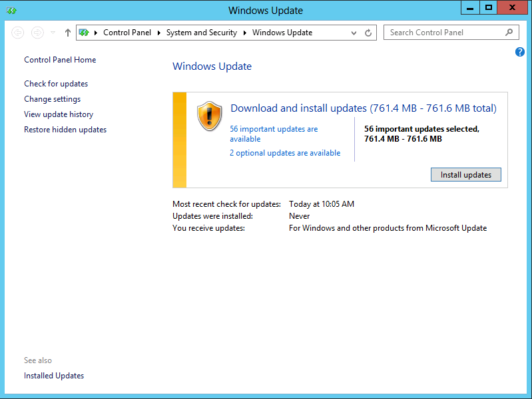The width and height of the screenshot is (532, 399).
Task: Open the blue Help question mark
Action: [x=520, y=52]
